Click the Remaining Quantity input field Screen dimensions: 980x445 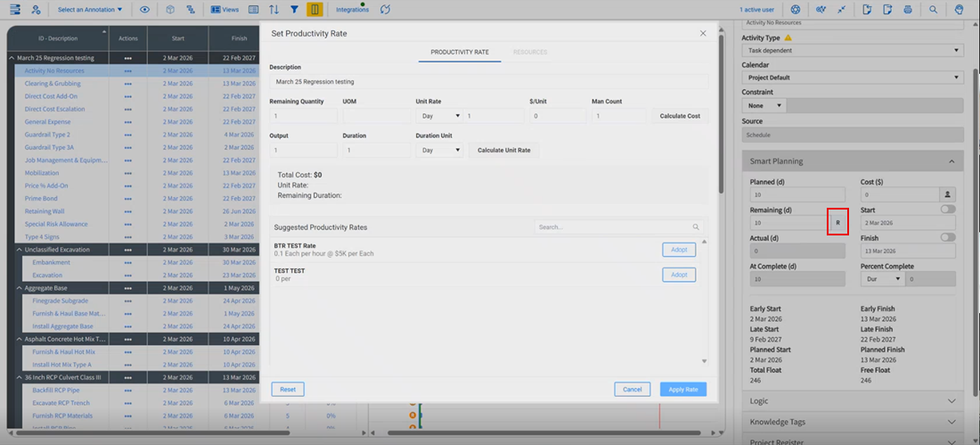click(x=304, y=116)
